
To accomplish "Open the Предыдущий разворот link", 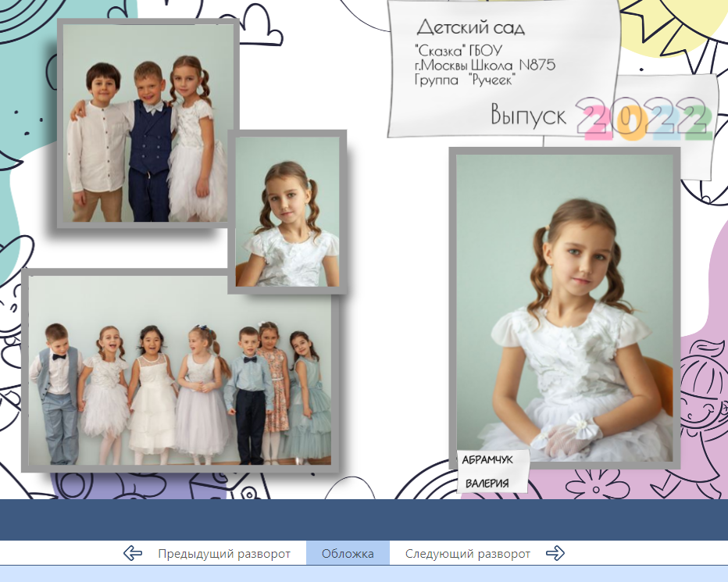I will pyautogui.click(x=223, y=553).
